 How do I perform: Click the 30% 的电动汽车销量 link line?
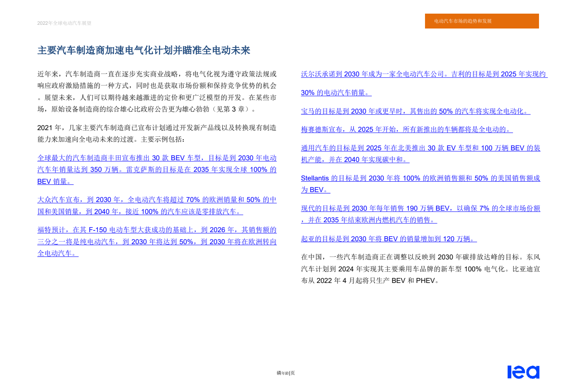coord(336,93)
